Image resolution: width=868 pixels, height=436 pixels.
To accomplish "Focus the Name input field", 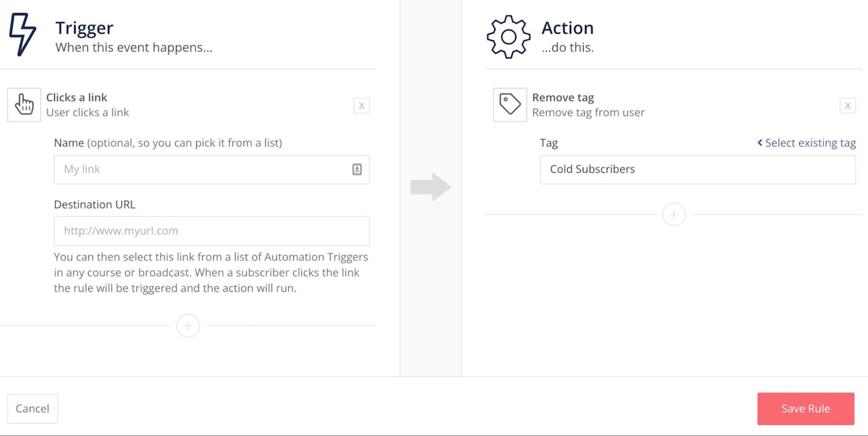I will 201,169.
